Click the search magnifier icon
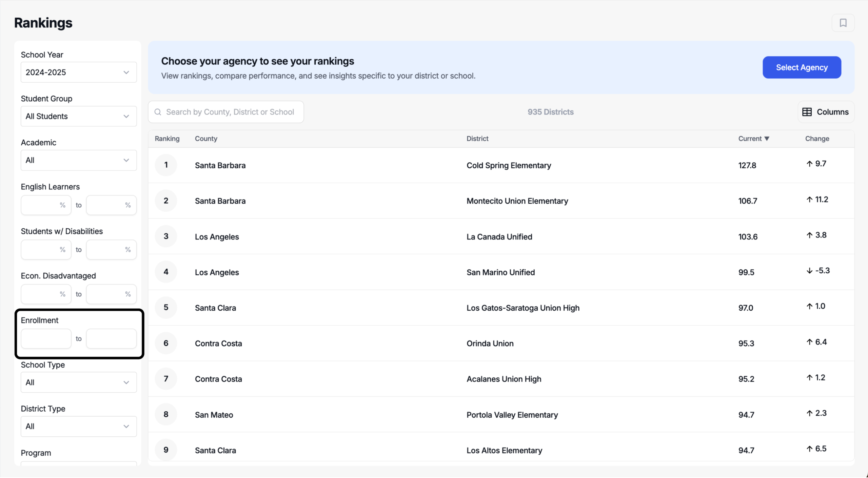Screen dimensions: 868x478 [x=158, y=112]
